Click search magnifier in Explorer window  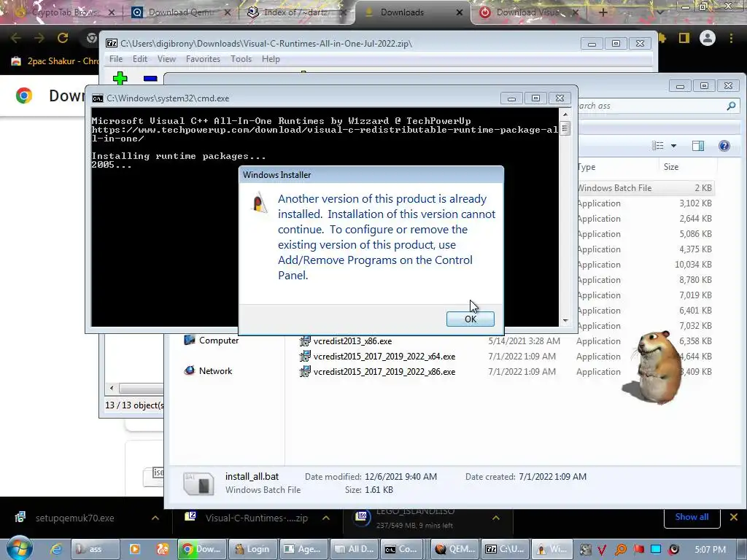(731, 106)
